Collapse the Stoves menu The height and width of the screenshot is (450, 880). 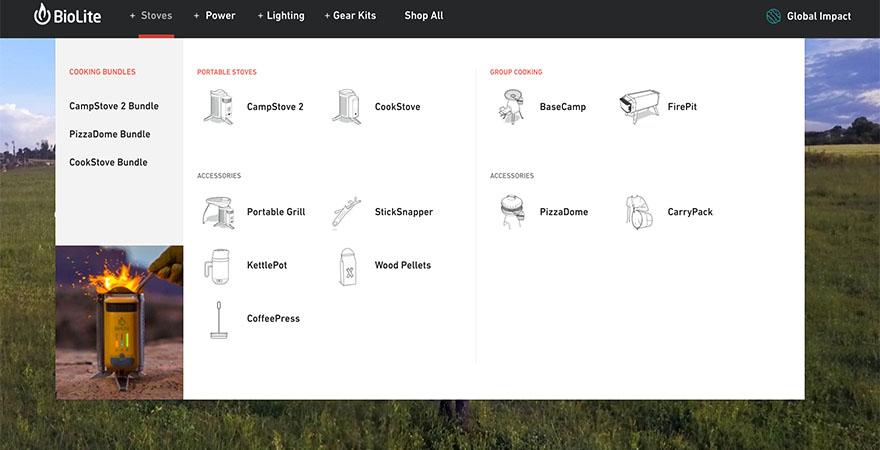click(x=151, y=16)
